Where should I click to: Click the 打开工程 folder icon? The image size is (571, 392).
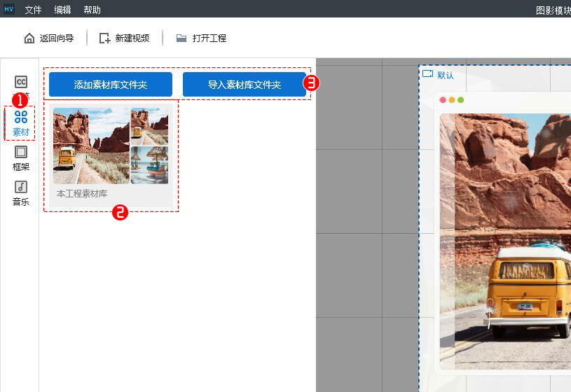coord(181,38)
